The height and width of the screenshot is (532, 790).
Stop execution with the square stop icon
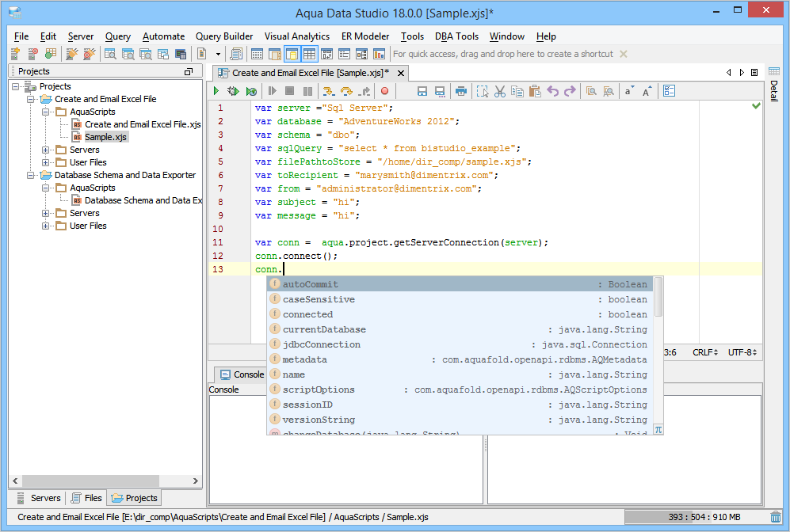(289, 91)
